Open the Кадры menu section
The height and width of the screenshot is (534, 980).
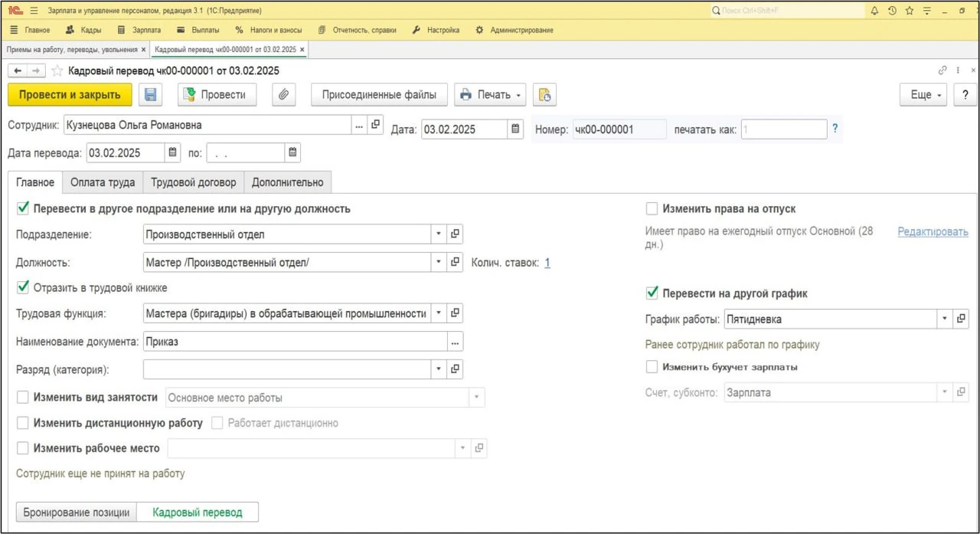(x=83, y=30)
